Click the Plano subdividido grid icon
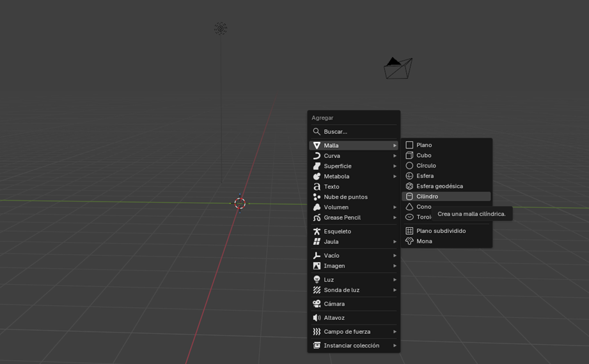This screenshot has height=364, width=589. click(x=409, y=231)
